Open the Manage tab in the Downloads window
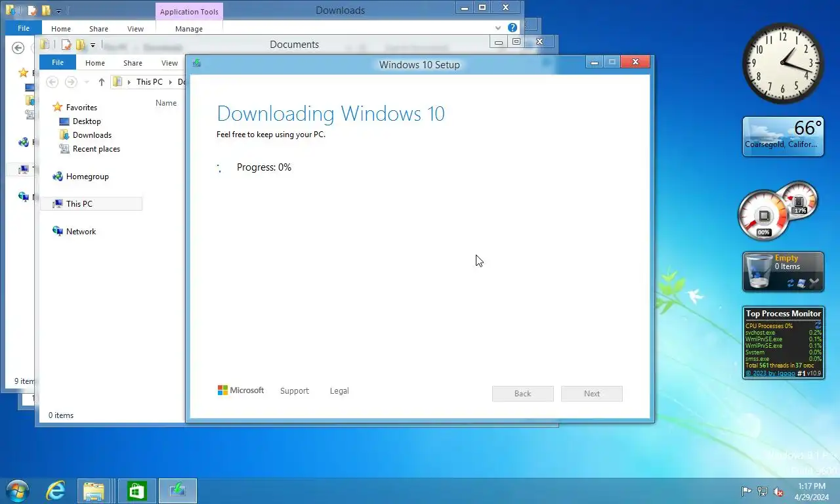The width and height of the screenshot is (840, 504). pyautogui.click(x=189, y=29)
